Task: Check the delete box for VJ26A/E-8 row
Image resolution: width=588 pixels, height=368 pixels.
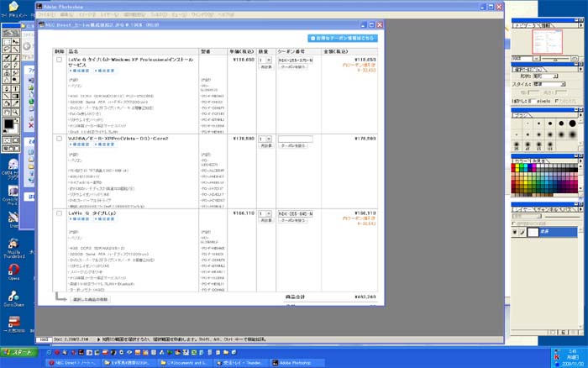Action: coord(60,139)
